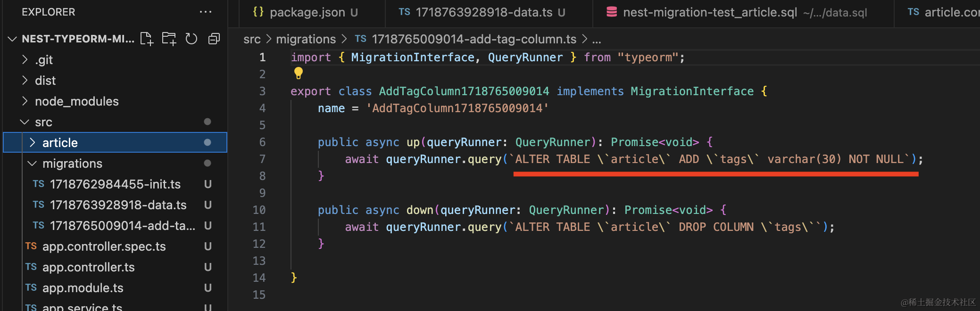Refresh the Explorer file tree
The height and width of the screenshot is (311, 980).
click(x=191, y=39)
